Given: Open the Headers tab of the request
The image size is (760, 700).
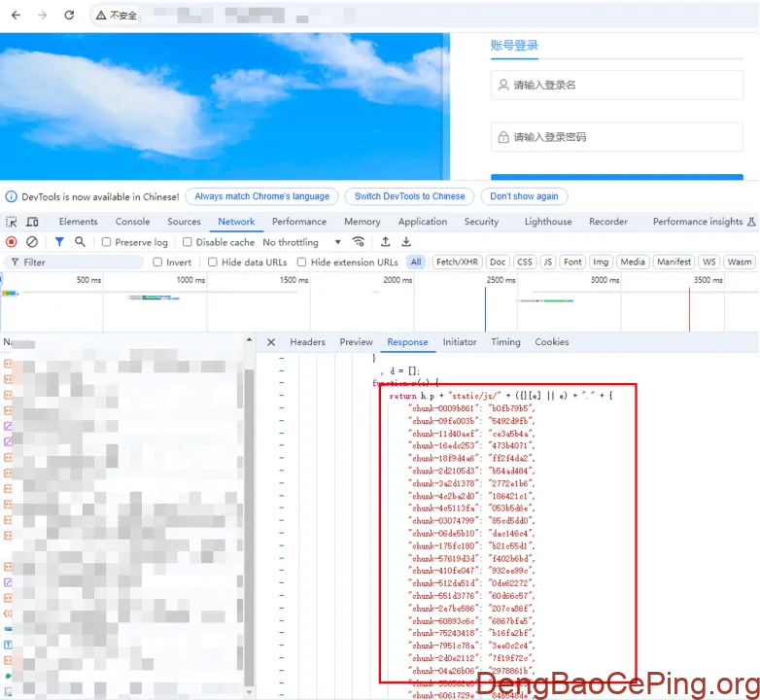Looking at the screenshot, I should 307,342.
